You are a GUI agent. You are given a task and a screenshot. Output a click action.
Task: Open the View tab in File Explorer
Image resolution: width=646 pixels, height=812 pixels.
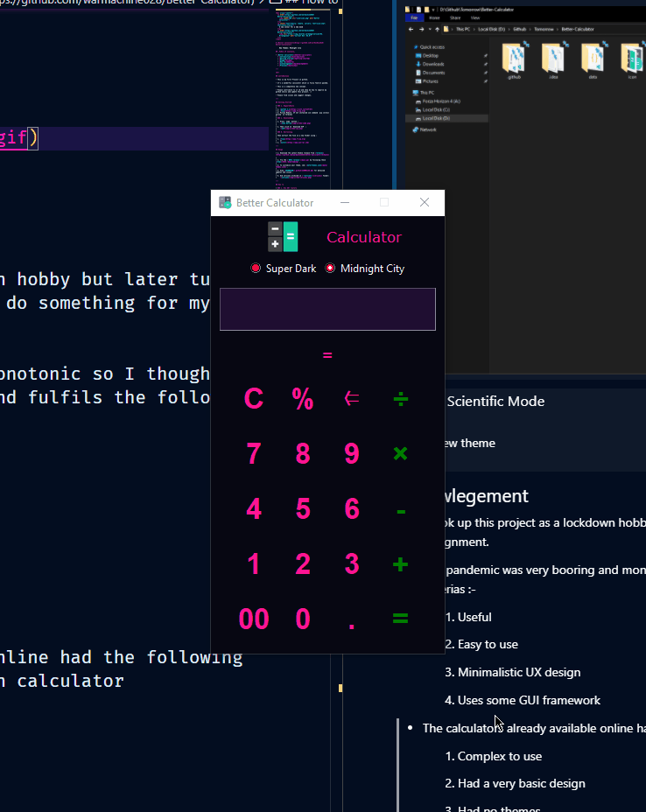click(475, 17)
